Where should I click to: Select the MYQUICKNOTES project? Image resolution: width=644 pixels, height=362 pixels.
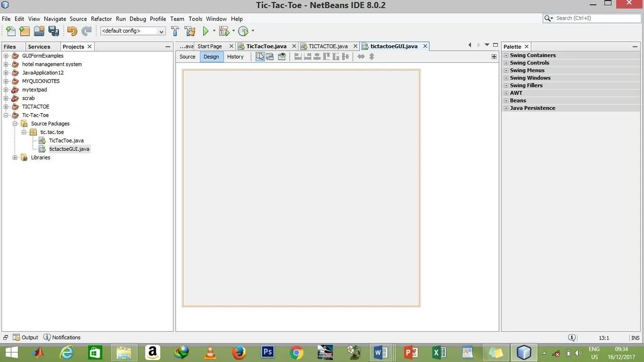(41, 81)
